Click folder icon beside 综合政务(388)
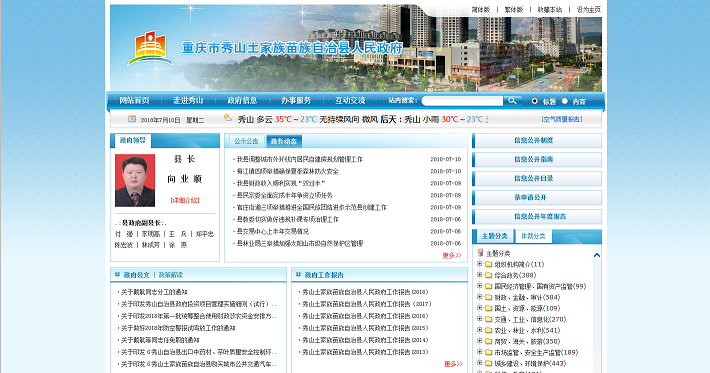This screenshot has width=710, height=373. (489, 275)
